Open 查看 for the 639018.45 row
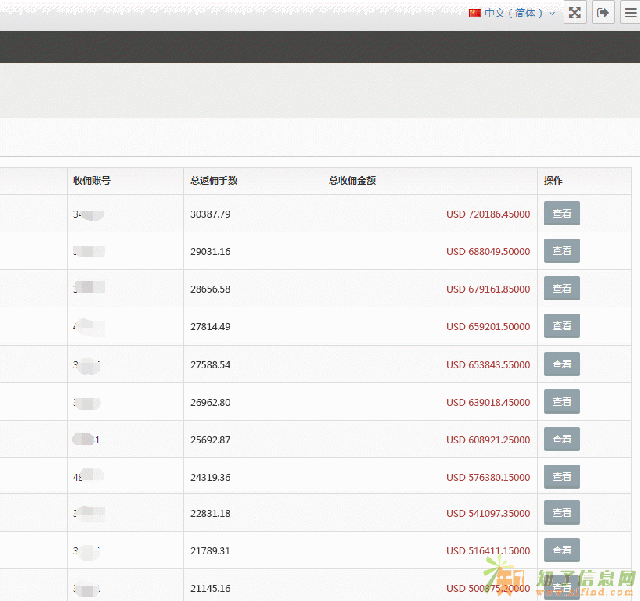Screen dimensions: 640x601 561,401
